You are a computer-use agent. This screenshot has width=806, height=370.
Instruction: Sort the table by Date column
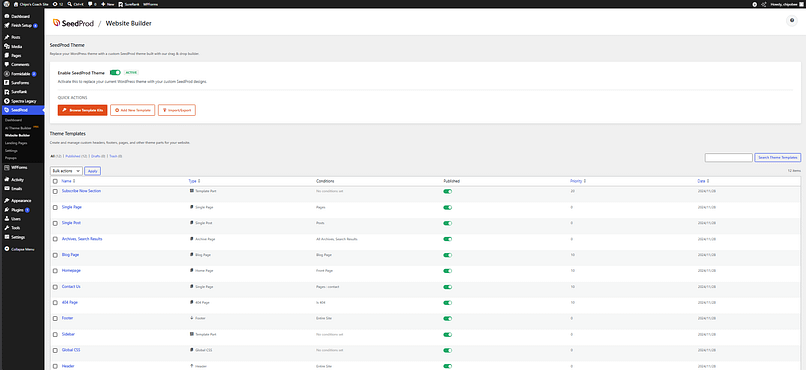(703, 181)
